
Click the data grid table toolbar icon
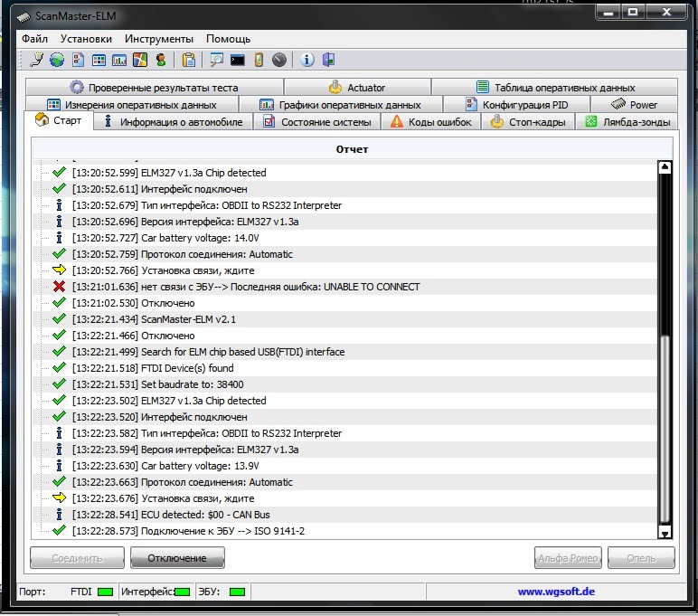pos(99,60)
